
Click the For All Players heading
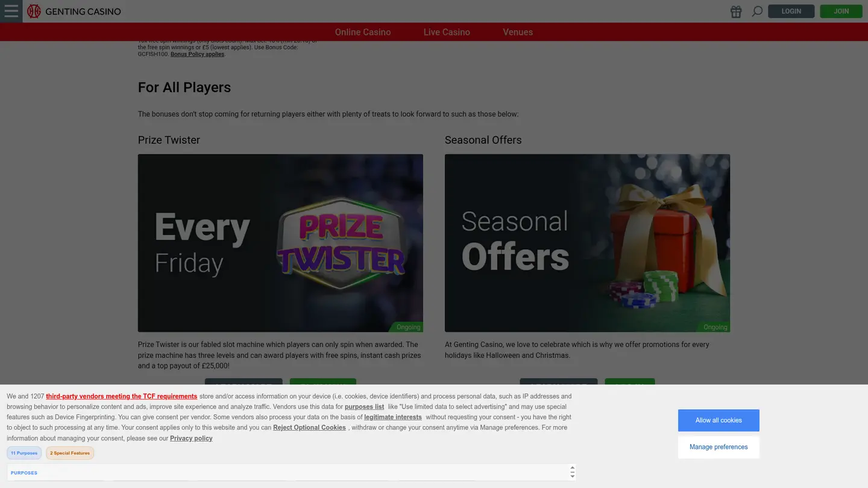coord(184,87)
